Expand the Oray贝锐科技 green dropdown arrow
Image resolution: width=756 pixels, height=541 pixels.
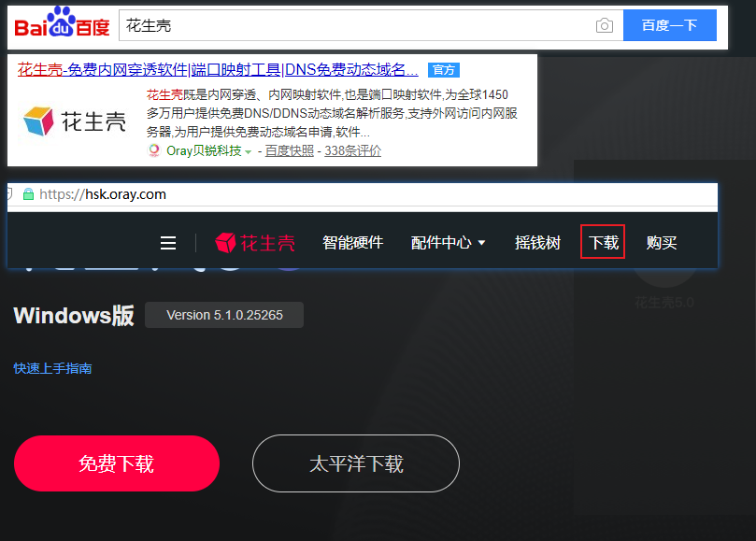(249, 152)
